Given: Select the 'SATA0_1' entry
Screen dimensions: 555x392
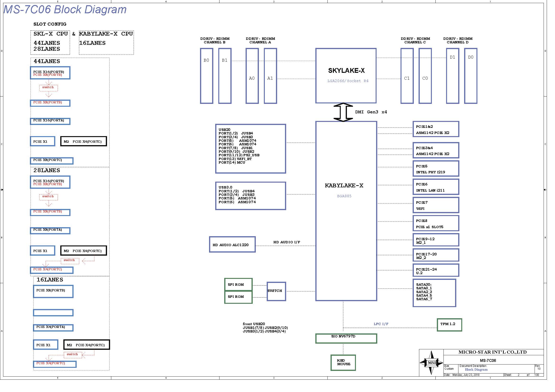Looking at the screenshot, I should coord(424,288).
